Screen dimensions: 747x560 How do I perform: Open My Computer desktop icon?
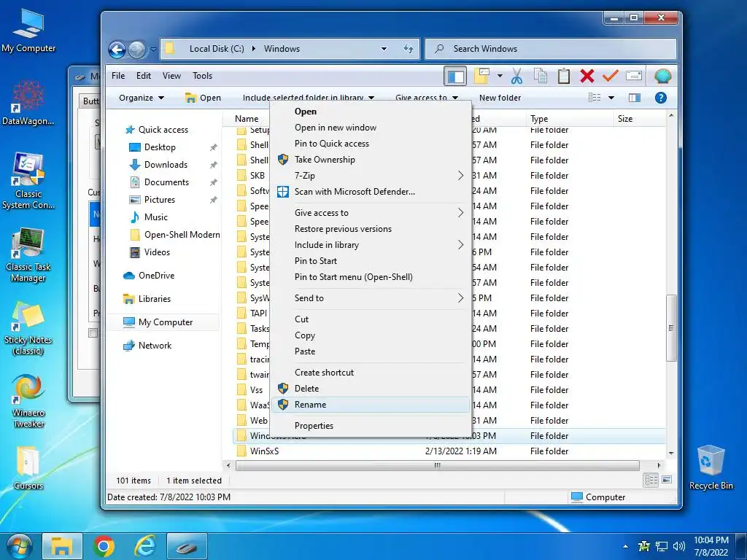pyautogui.click(x=28, y=31)
